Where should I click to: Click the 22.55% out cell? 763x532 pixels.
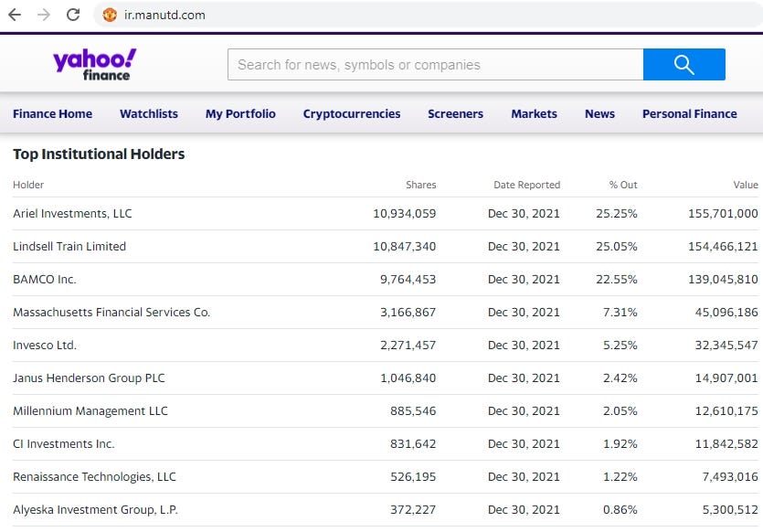click(617, 280)
